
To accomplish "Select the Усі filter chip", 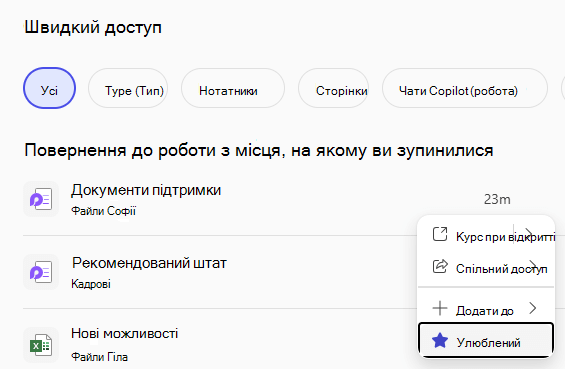I will point(49,88).
